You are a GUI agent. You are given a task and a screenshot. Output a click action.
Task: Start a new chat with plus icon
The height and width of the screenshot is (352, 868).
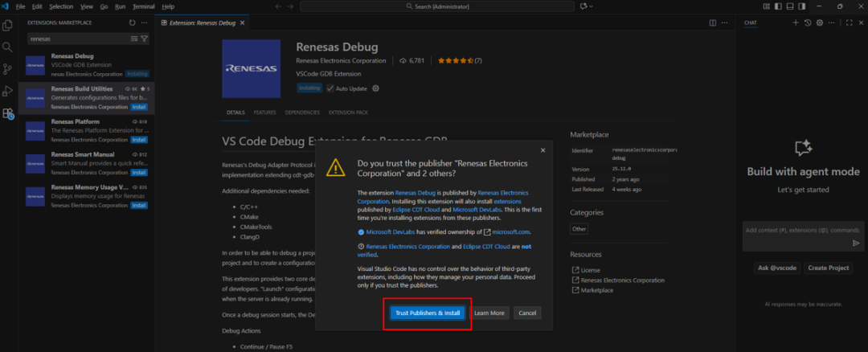(796, 23)
